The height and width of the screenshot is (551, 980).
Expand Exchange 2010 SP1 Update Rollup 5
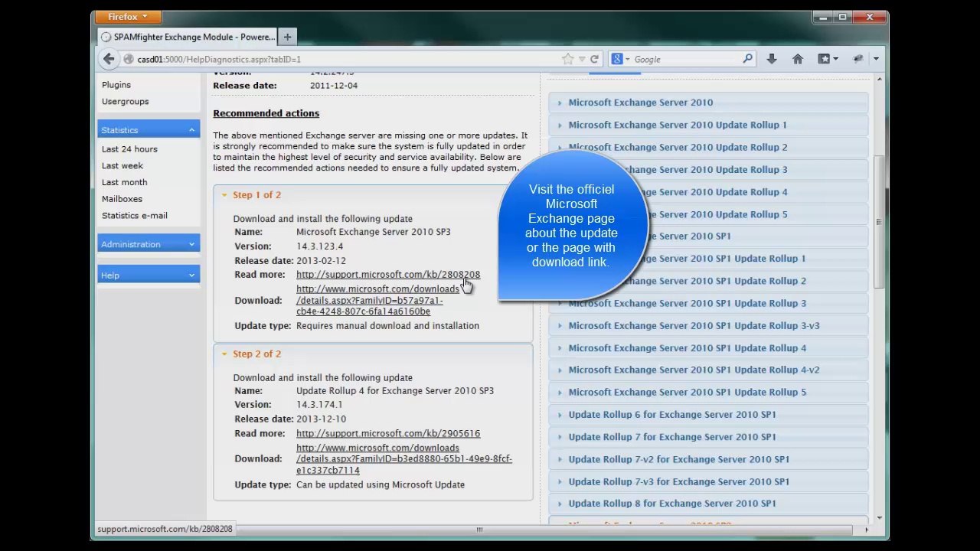click(708, 393)
